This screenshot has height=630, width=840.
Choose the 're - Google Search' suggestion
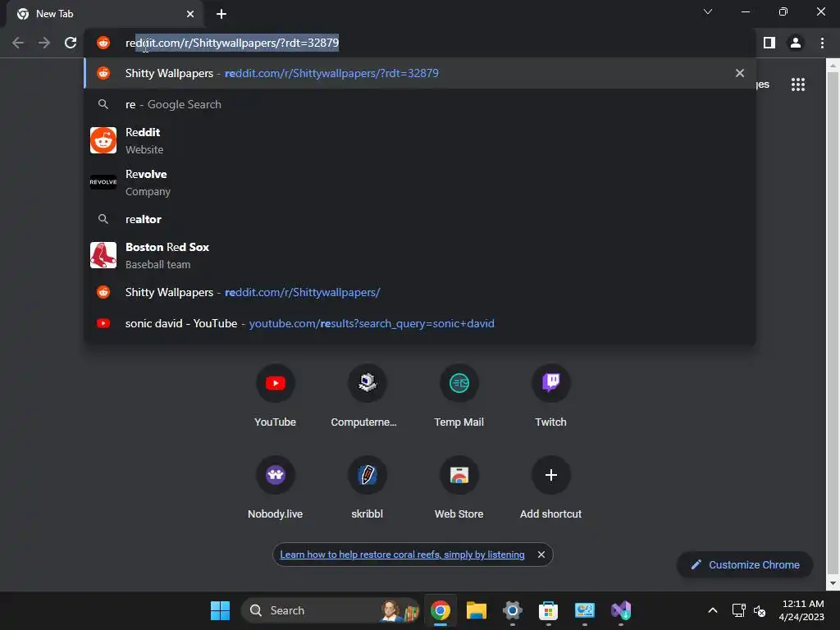pos(420,104)
